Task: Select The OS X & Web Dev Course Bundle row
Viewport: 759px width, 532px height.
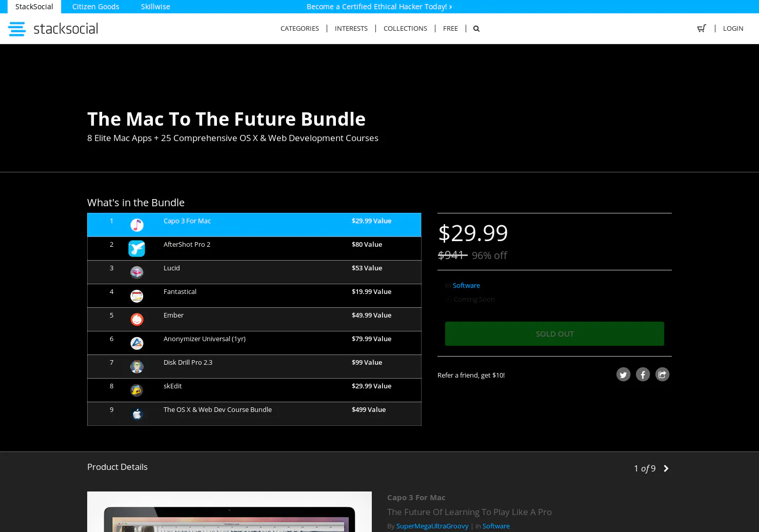Action: [254, 413]
